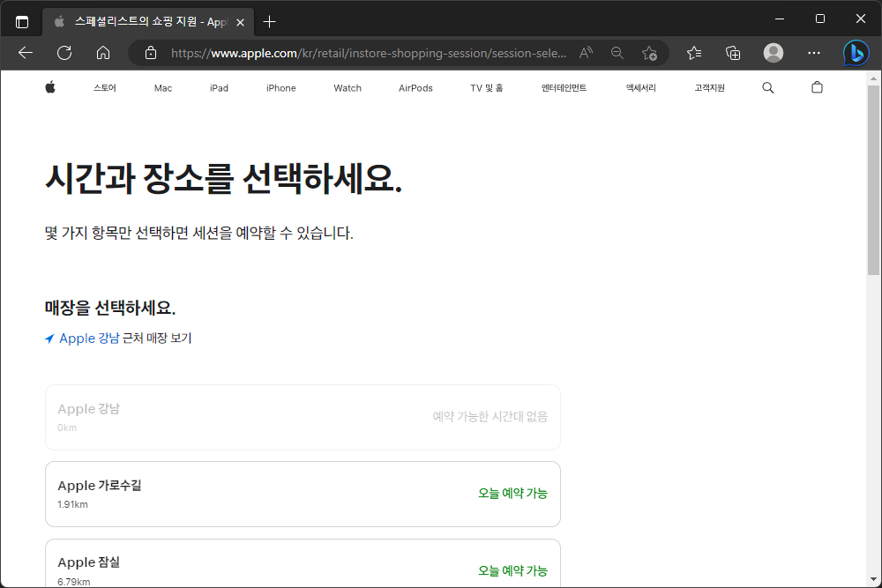Click the 1.91km distance text

coord(72,504)
